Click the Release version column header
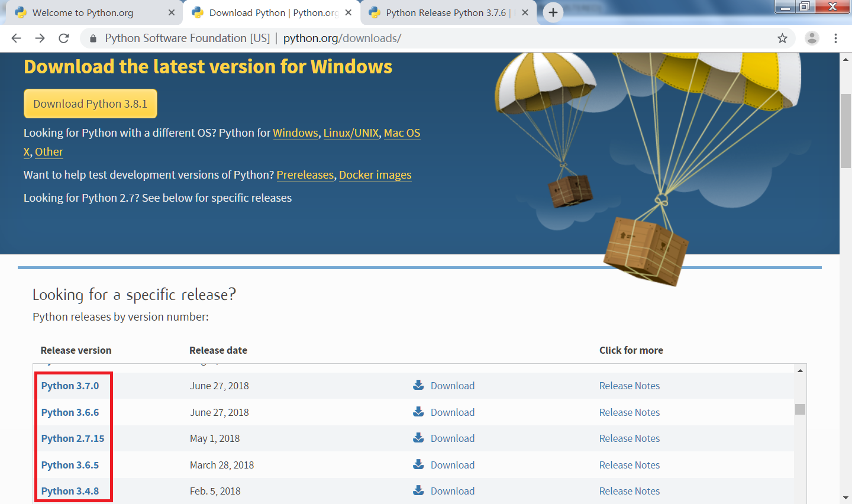Image resolution: width=852 pixels, height=504 pixels. [76, 350]
